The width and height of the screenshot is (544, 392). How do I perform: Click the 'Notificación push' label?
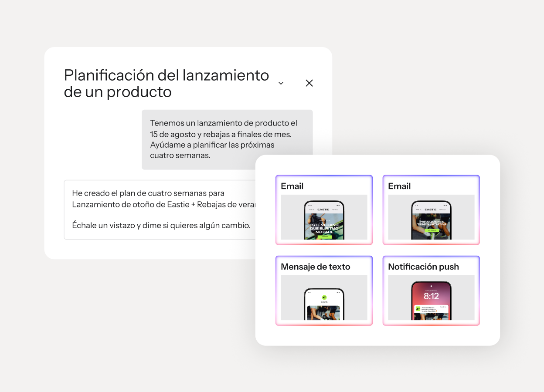click(423, 267)
